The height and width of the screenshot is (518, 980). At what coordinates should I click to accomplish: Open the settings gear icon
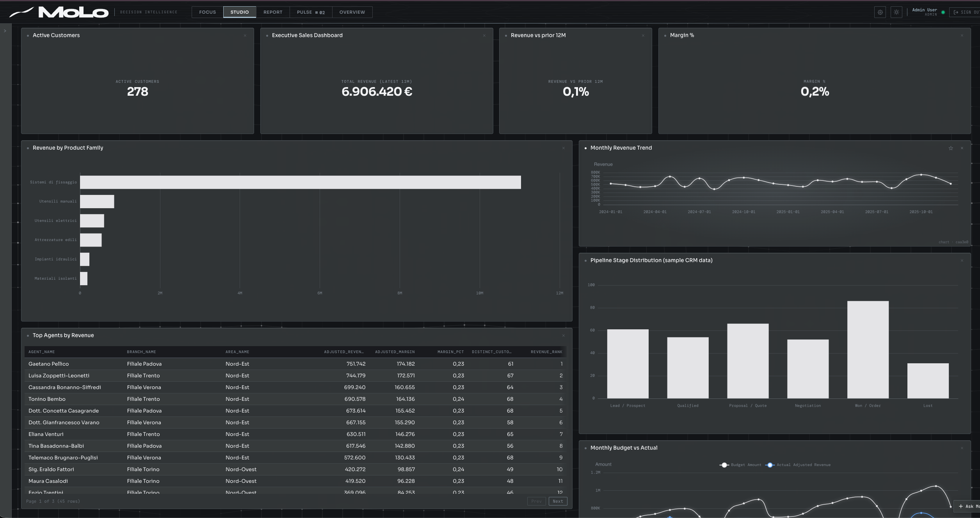880,12
